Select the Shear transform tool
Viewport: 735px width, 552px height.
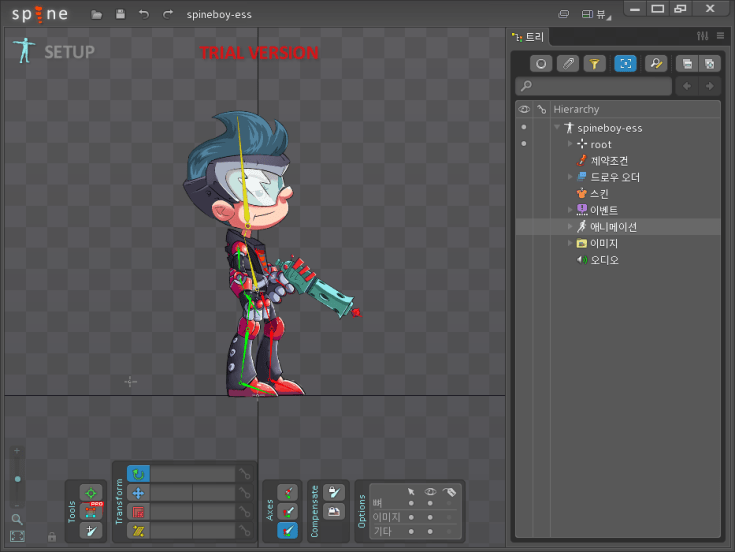coord(138,530)
